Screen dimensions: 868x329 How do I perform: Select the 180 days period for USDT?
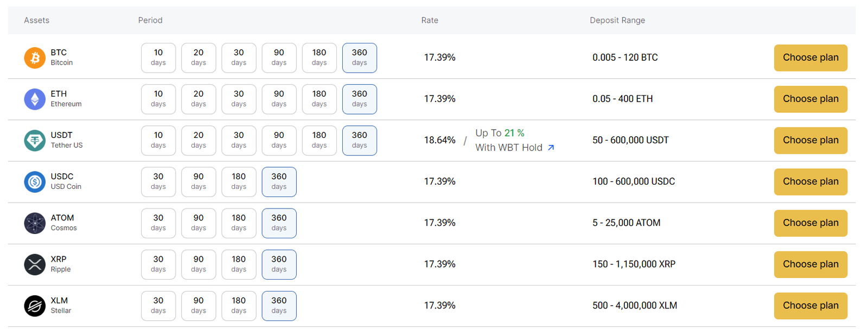[319, 140]
